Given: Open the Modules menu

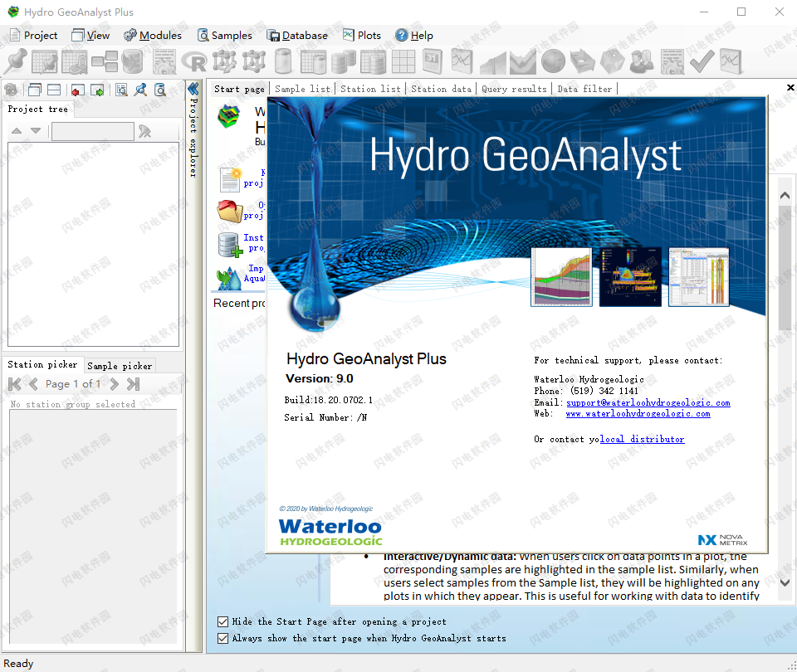Looking at the screenshot, I should 153,36.
